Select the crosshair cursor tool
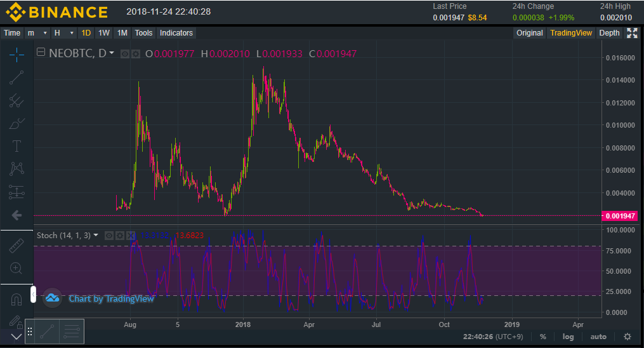644x348 pixels. pyautogui.click(x=16, y=54)
